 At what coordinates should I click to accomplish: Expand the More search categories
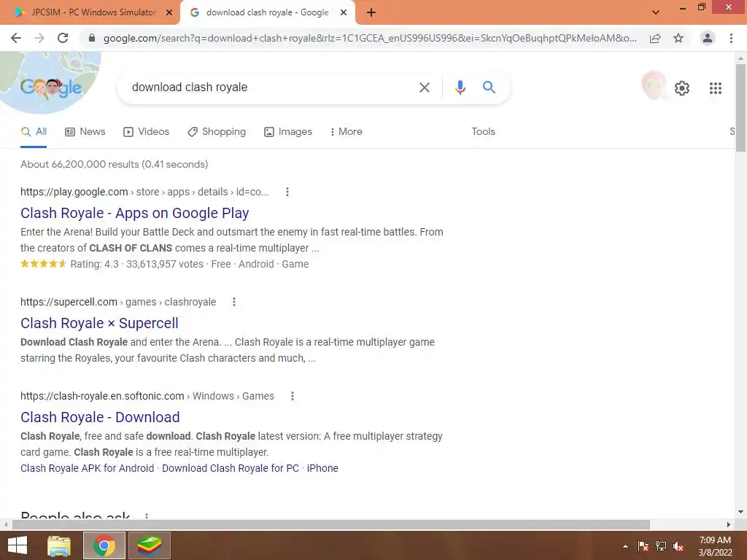tap(346, 132)
